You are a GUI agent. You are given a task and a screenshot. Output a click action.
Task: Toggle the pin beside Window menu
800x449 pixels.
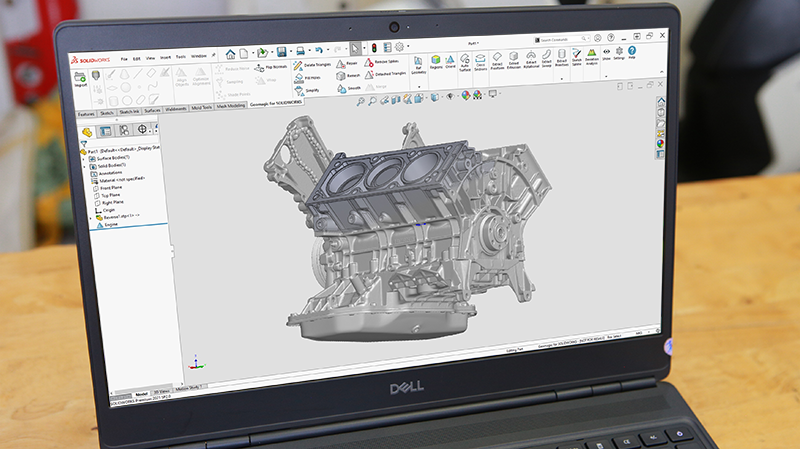(x=213, y=55)
